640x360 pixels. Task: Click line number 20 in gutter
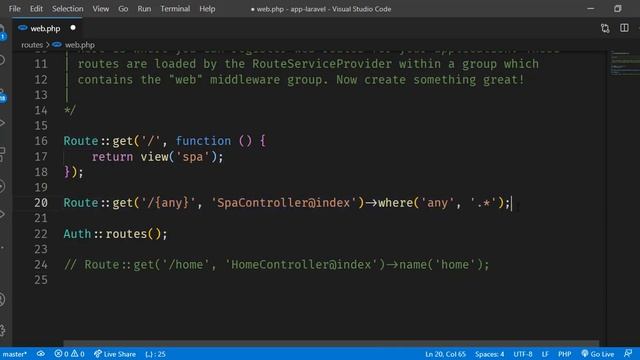[x=41, y=203]
